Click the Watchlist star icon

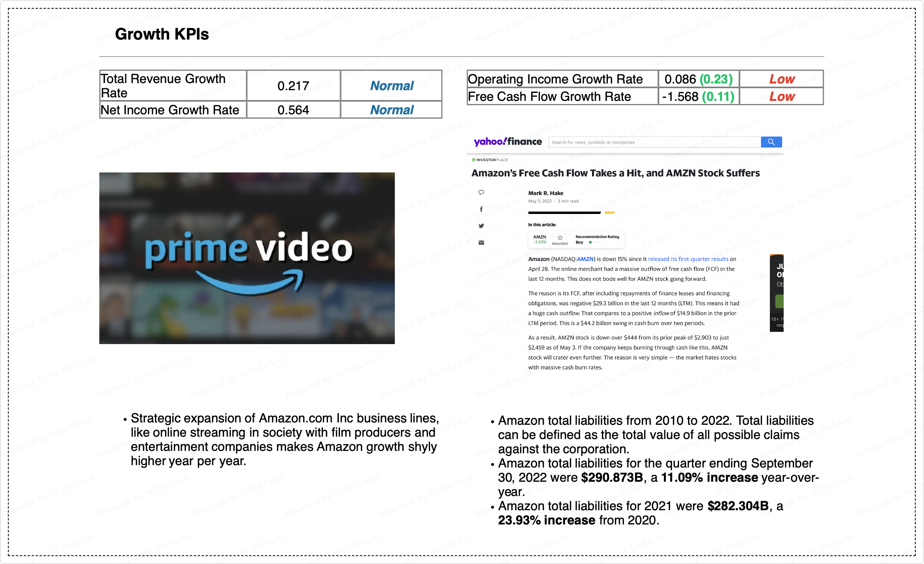click(x=560, y=238)
